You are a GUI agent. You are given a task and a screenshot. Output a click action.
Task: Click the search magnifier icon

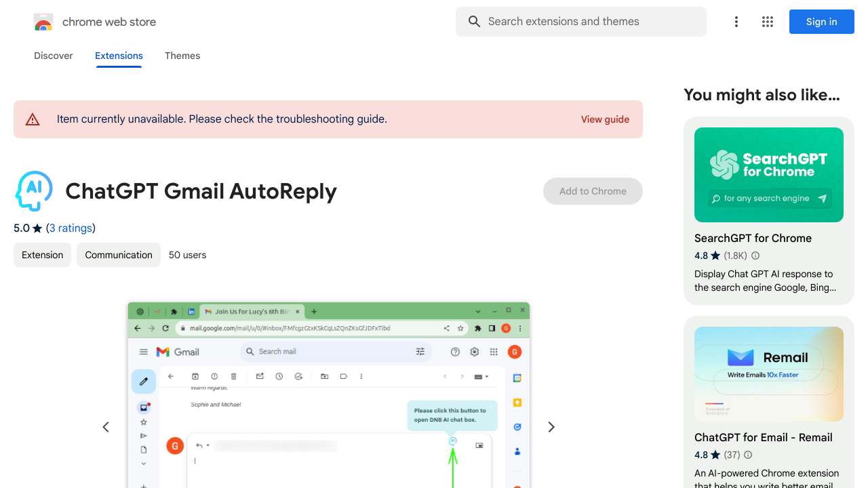(x=475, y=22)
